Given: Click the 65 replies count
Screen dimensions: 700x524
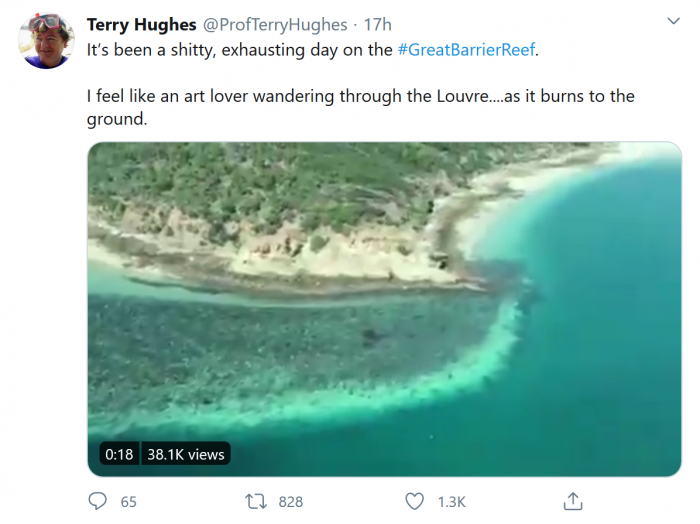Looking at the screenshot, I should [x=129, y=502].
